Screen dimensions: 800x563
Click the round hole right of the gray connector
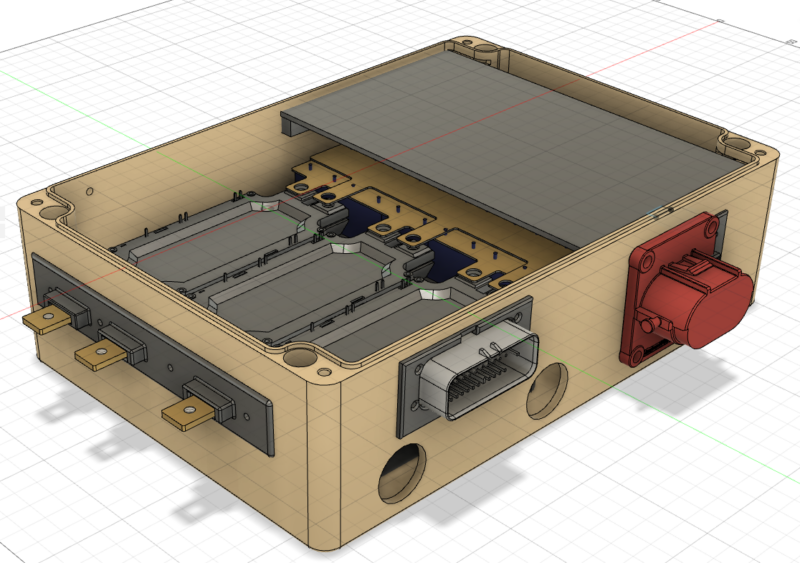[x=547, y=391]
